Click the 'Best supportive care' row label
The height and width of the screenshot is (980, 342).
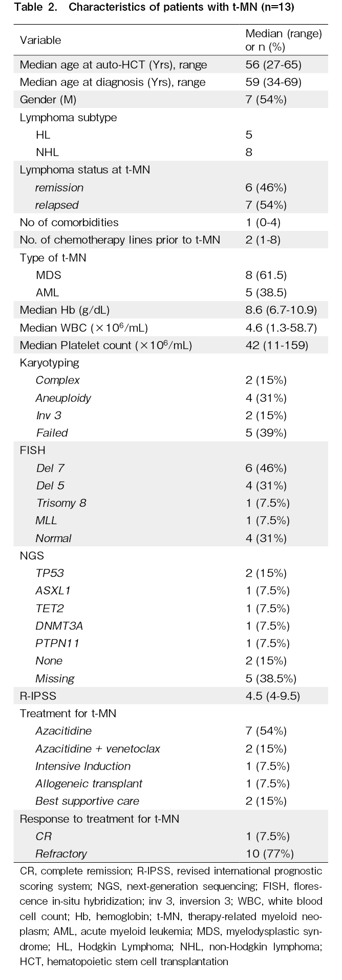87,801
